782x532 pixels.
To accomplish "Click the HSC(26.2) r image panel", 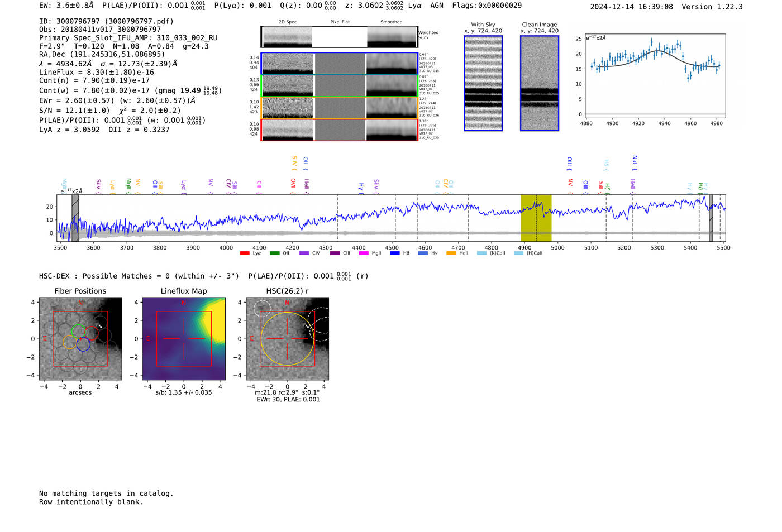I will point(287,339).
